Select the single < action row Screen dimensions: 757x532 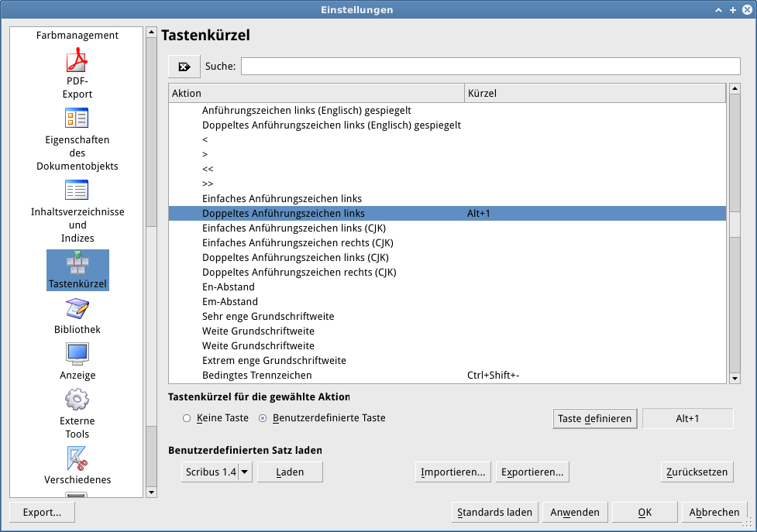click(x=447, y=140)
